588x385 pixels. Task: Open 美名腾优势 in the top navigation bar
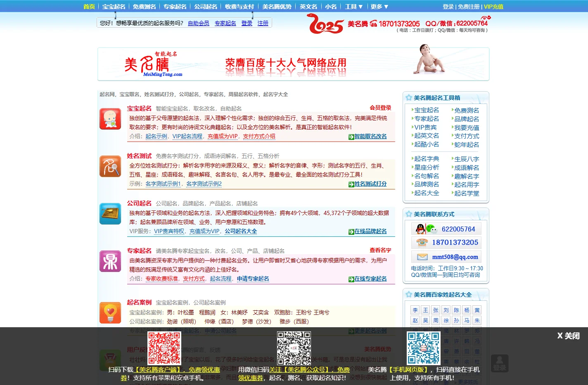[x=277, y=7]
